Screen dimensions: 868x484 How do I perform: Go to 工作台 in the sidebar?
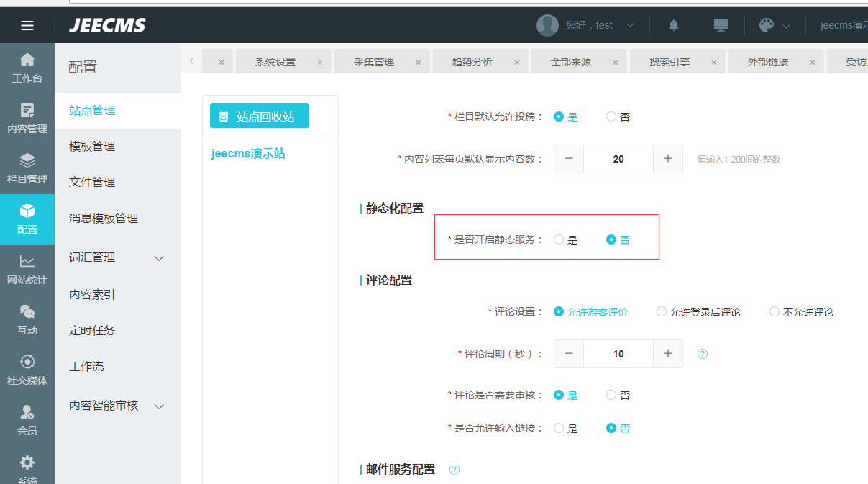point(27,68)
